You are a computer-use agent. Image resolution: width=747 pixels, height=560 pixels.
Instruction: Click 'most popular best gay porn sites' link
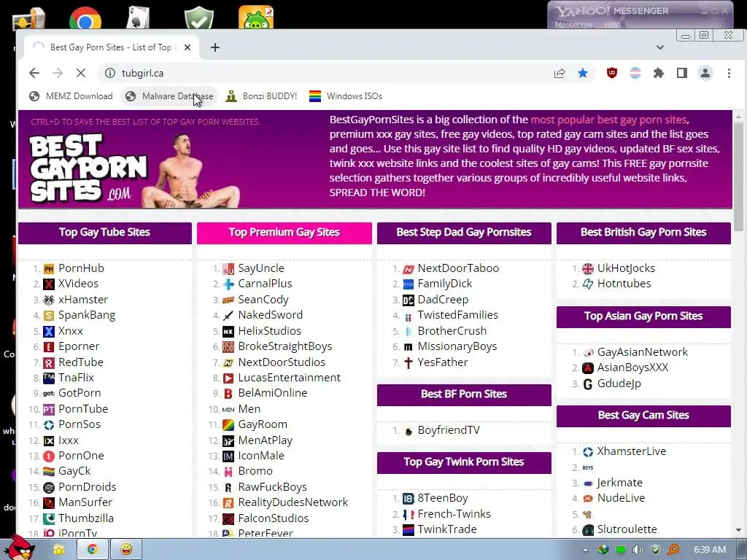click(608, 120)
